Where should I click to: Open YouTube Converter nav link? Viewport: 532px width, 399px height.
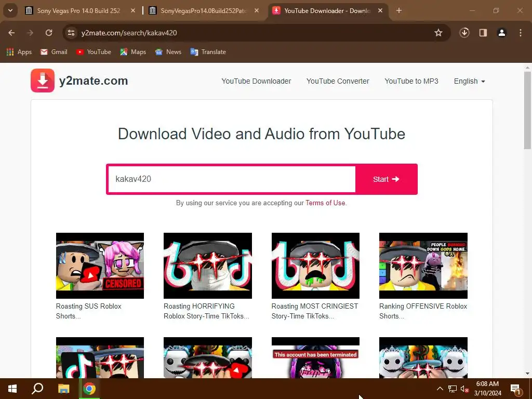tap(338, 81)
